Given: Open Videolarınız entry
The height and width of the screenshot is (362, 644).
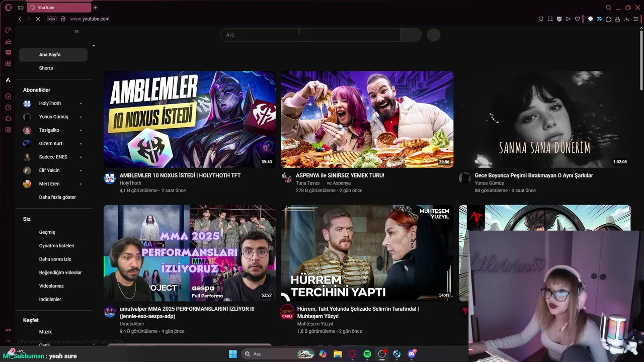Looking at the screenshot, I should pyautogui.click(x=53, y=286).
